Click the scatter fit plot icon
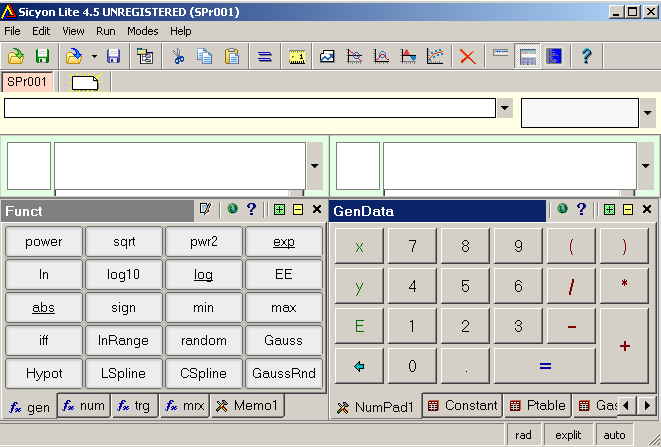The image size is (661, 447). [x=435, y=56]
